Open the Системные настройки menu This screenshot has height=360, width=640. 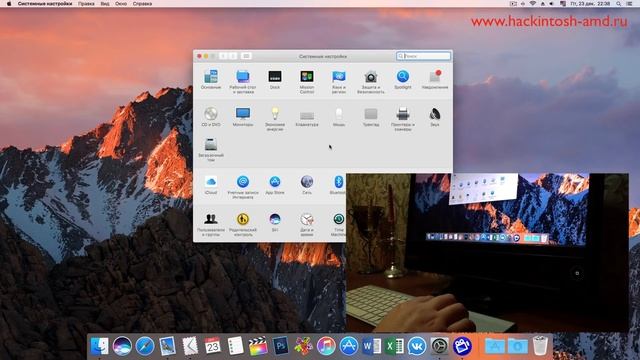point(45,4)
